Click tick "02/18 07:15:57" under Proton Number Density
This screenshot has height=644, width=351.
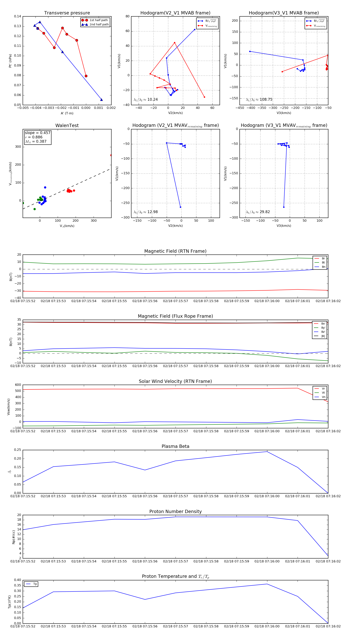coord(175,561)
